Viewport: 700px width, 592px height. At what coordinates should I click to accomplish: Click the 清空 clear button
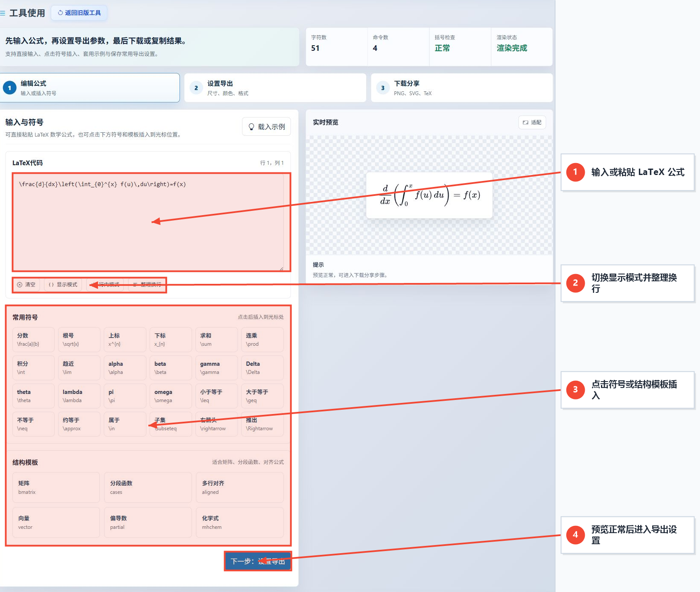26,285
